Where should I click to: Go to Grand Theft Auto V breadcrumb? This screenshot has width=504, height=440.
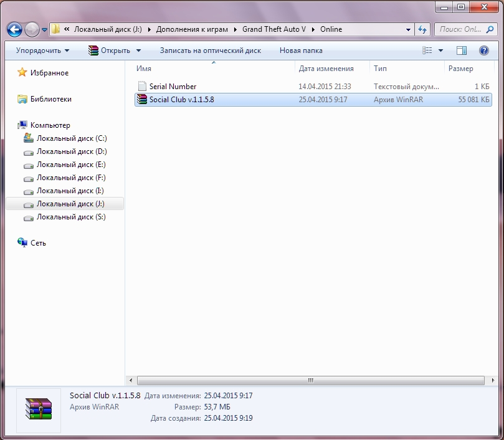coord(274,29)
